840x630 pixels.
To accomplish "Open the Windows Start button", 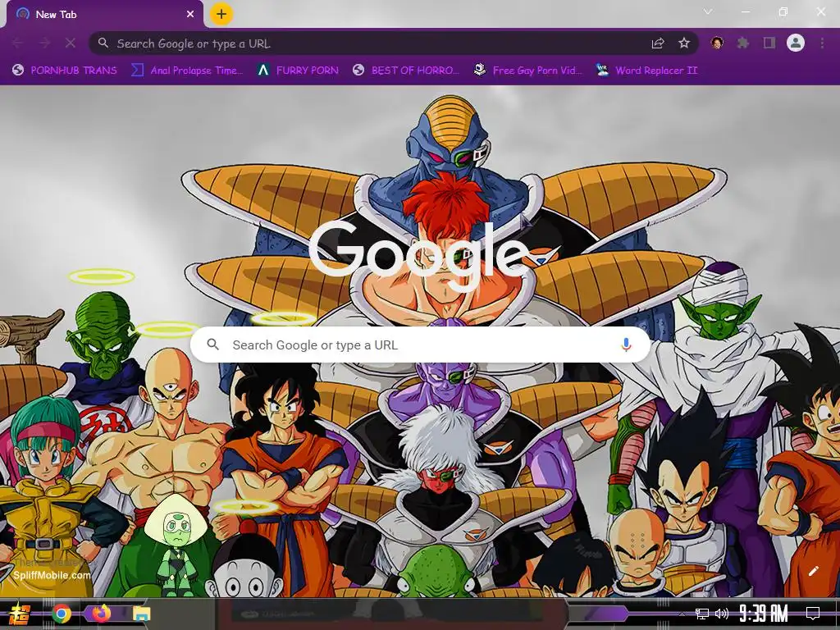I will coord(20,614).
